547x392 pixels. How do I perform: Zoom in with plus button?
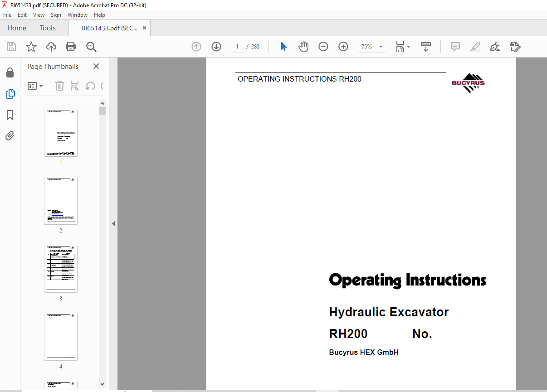click(x=343, y=47)
